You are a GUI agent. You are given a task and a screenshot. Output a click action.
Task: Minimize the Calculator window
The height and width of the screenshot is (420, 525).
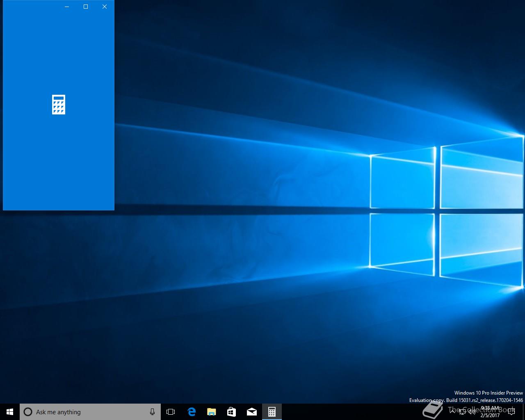coord(67,7)
